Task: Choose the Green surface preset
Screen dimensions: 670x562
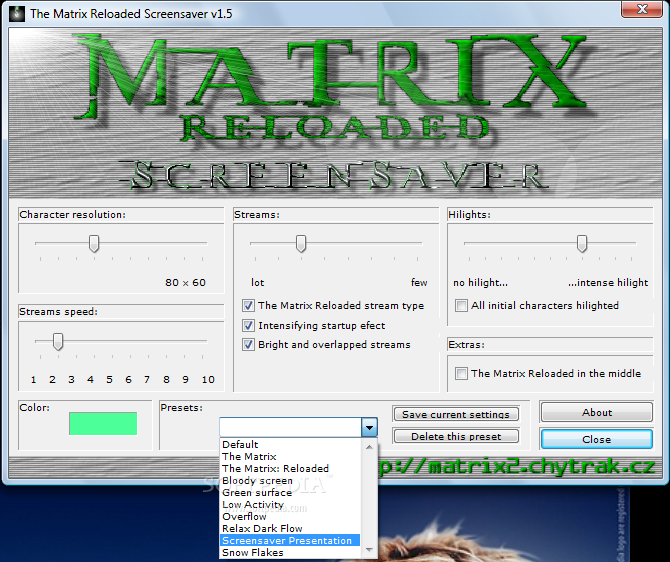Action: click(290, 492)
